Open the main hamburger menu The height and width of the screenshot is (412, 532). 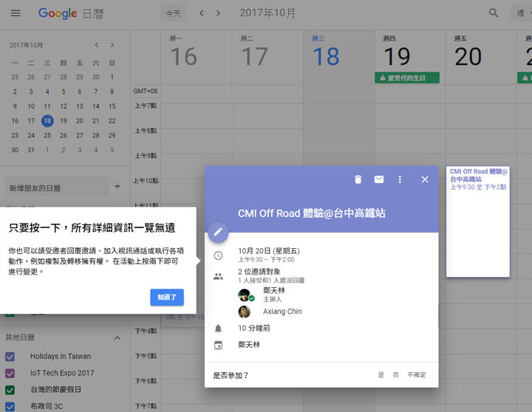(x=16, y=13)
